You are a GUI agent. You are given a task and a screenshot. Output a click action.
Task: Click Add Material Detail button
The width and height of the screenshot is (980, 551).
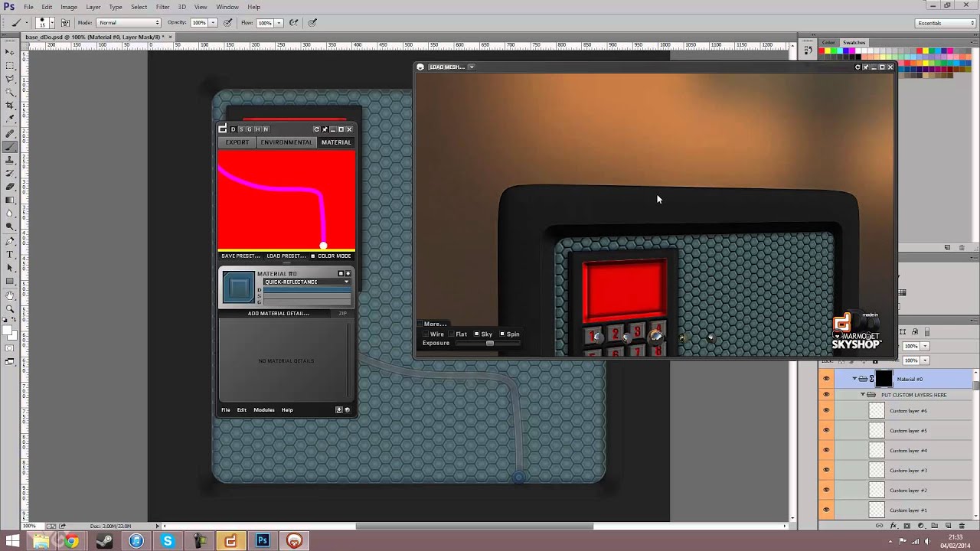tap(278, 314)
